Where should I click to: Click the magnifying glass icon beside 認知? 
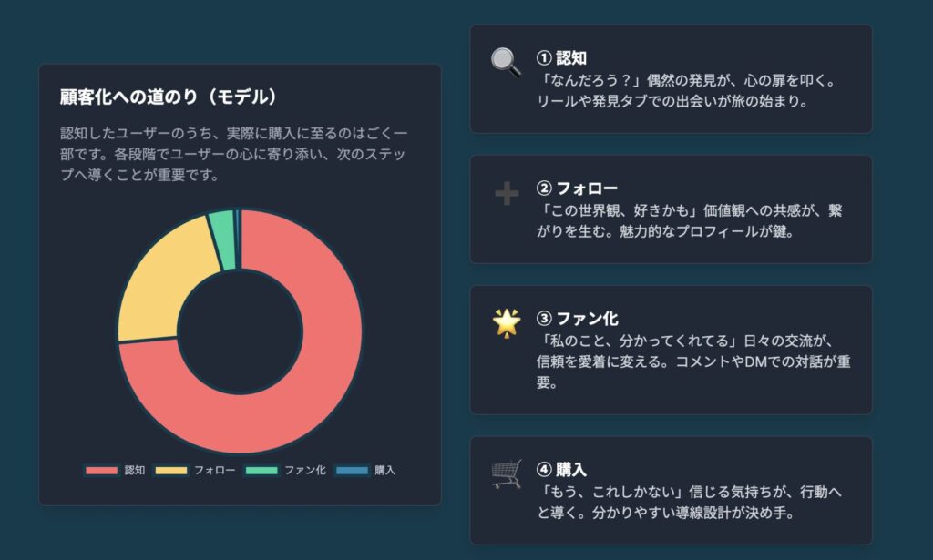coord(506,63)
